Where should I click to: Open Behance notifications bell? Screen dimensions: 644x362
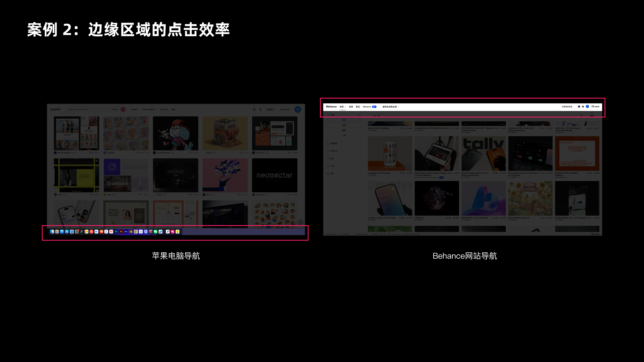coord(583,107)
